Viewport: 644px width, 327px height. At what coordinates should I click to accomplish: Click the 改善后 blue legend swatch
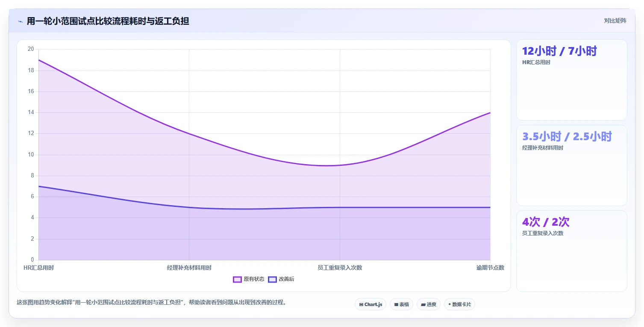(x=273, y=279)
